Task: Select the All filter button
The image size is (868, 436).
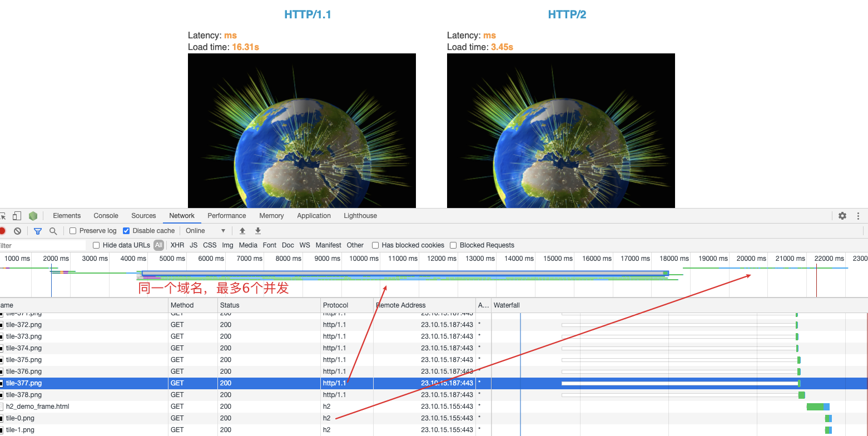Action: [x=159, y=245]
